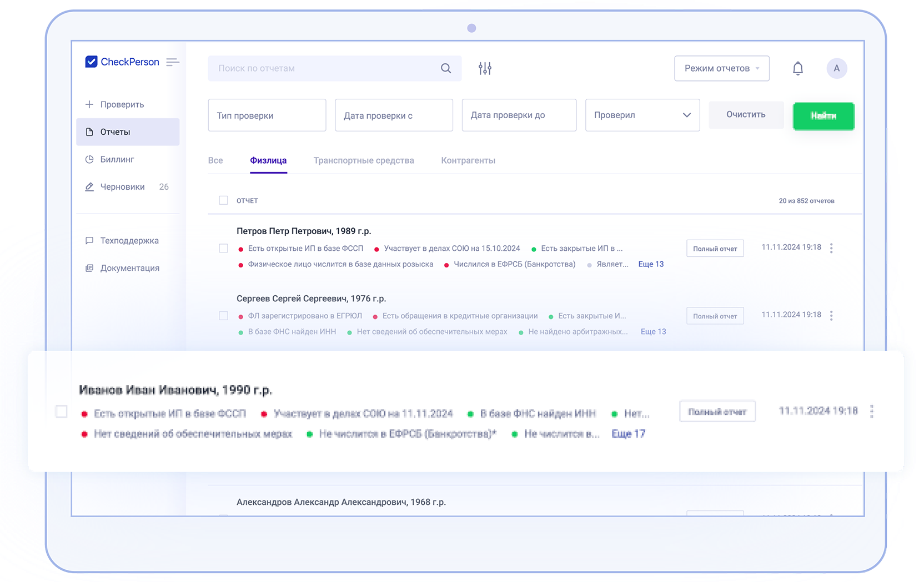924x582 pixels.
Task: Expand the Проверил filter dropdown
Action: (x=642, y=115)
